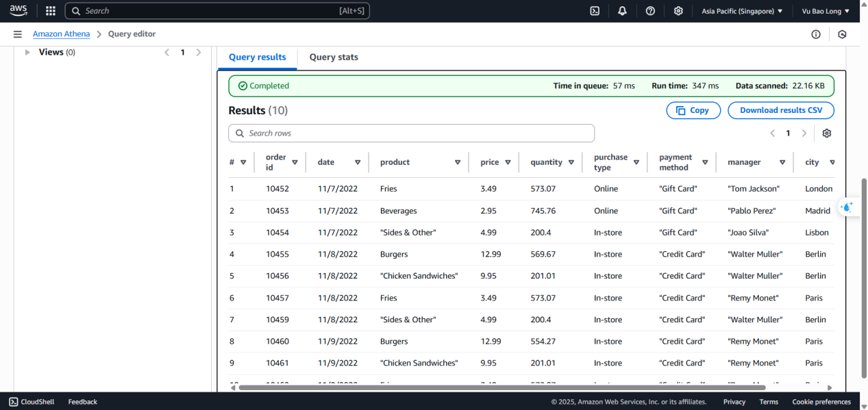Click Download results CSV button
The height and width of the screenshot is (410, 868).
click(x=781, y=110)
